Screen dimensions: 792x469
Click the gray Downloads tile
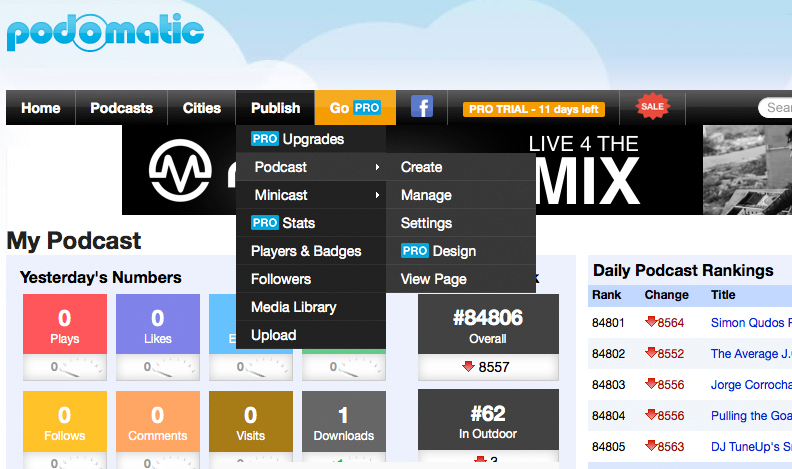click(343, 422)
